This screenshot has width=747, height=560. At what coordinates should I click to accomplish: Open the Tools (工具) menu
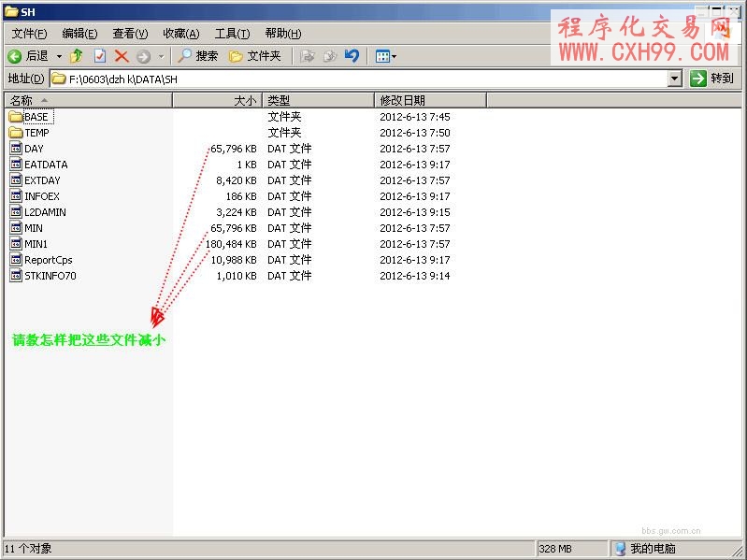[x=232, y=34]
